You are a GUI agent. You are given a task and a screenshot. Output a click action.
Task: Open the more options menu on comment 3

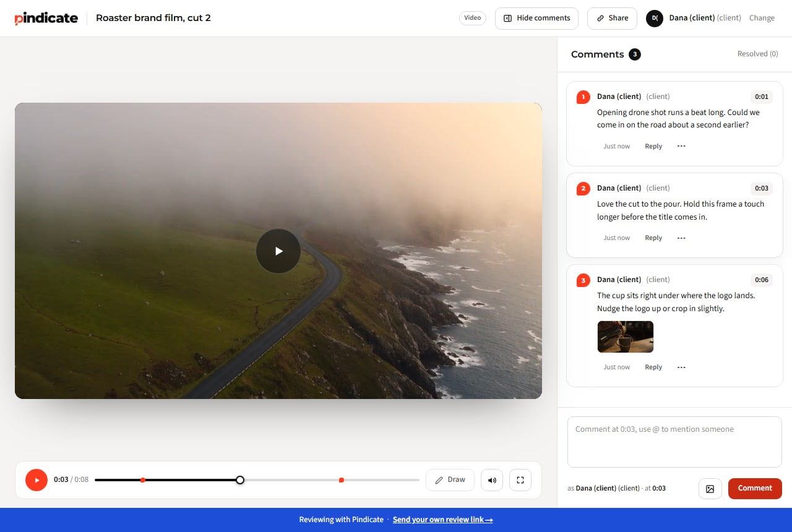[681, 367]
